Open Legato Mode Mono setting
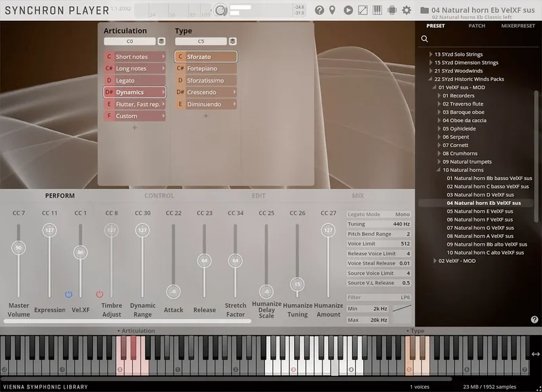This screenshot has width=542, height=392. 379,215
